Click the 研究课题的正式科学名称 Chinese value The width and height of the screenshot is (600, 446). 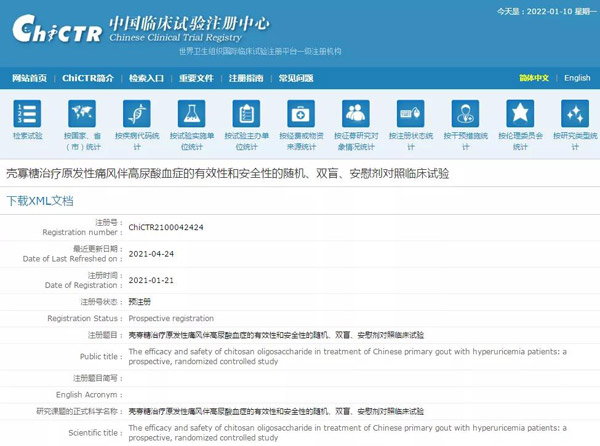(276, 411)
